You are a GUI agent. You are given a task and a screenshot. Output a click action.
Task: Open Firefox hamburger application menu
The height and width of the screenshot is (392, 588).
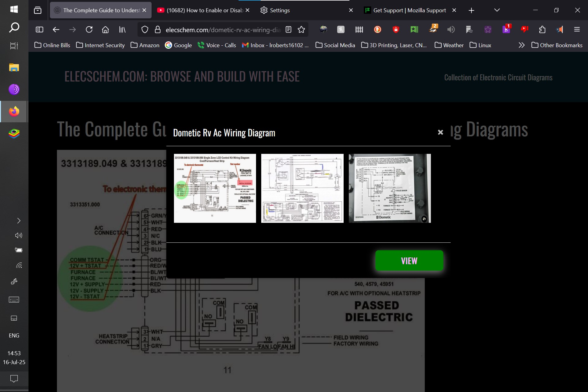point(577,29)
